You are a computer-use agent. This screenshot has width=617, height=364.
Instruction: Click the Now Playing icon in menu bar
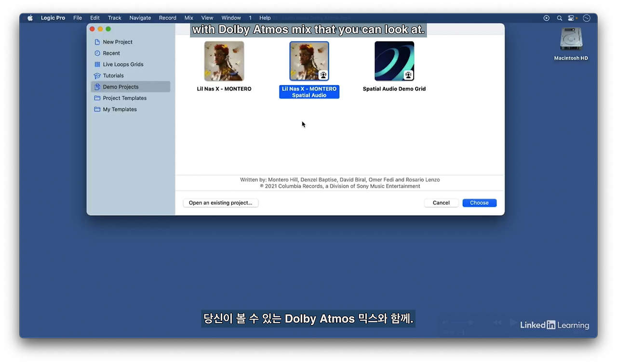point(547,18)
